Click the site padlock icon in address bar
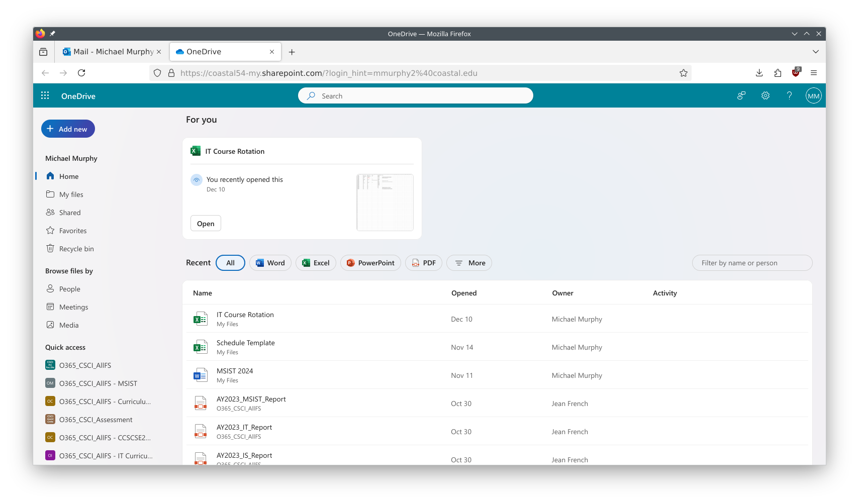 point(171,73)
